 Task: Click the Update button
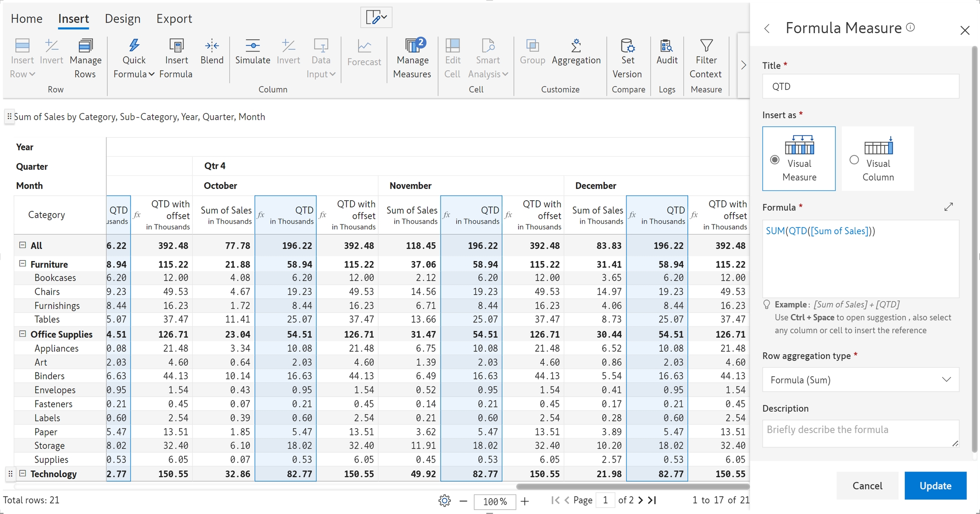[935, 486]
